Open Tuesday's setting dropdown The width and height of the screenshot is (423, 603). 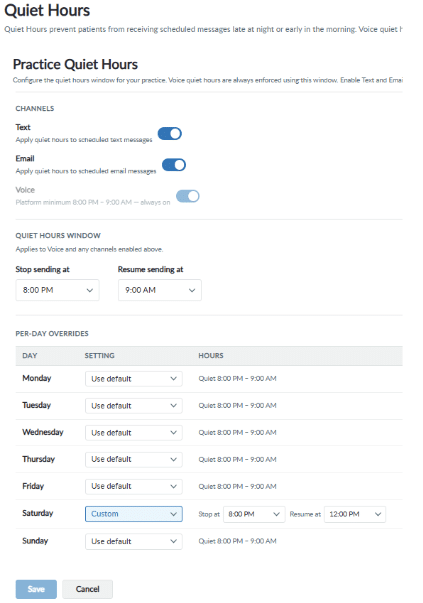click(134, 406)
